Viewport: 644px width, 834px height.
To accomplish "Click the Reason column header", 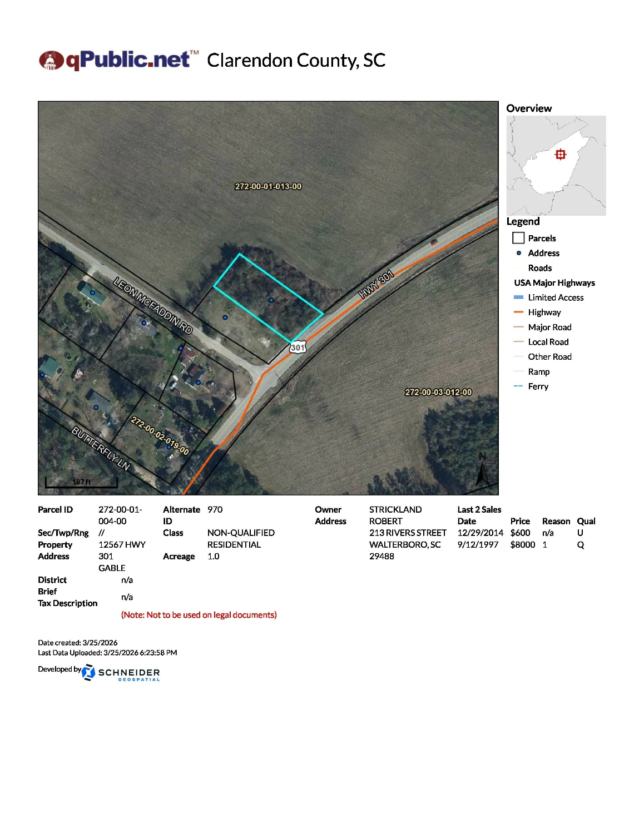I will click(x=556, y=522).
